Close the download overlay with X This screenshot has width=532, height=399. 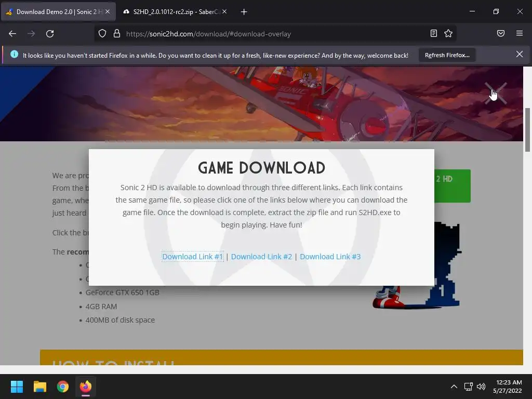[x=496, y=93]
